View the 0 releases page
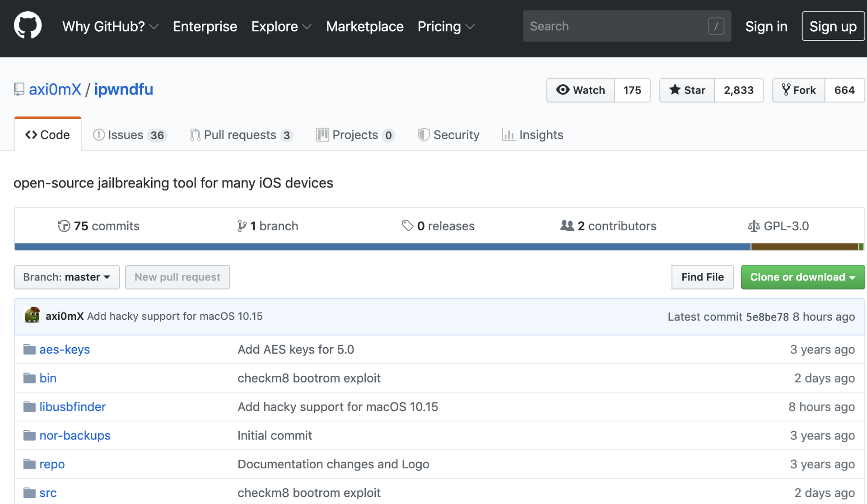 (438, 226)
